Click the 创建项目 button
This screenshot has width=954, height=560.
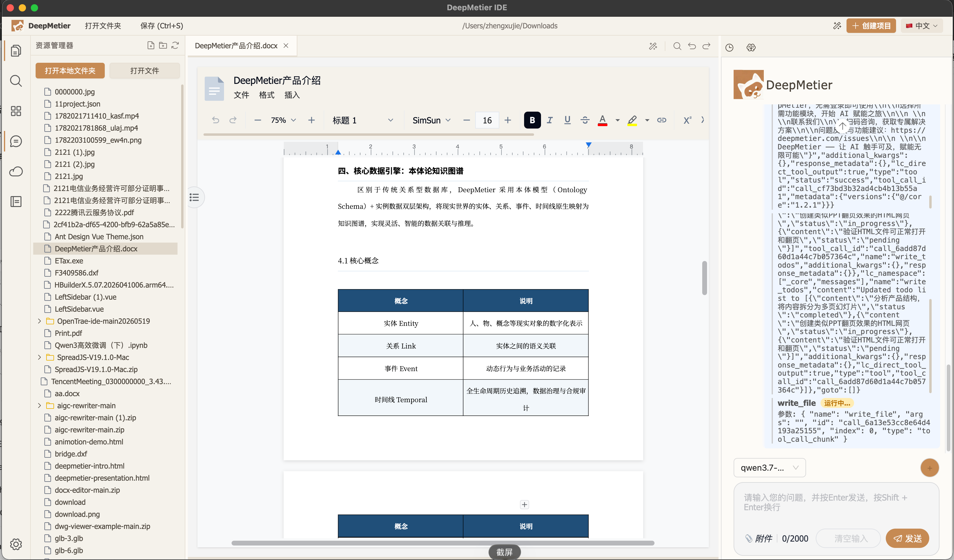click(x=871, y=26)
